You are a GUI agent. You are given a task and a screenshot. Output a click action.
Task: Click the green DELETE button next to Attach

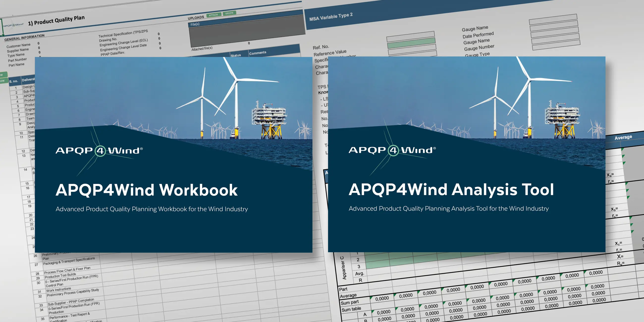(230, 13)
